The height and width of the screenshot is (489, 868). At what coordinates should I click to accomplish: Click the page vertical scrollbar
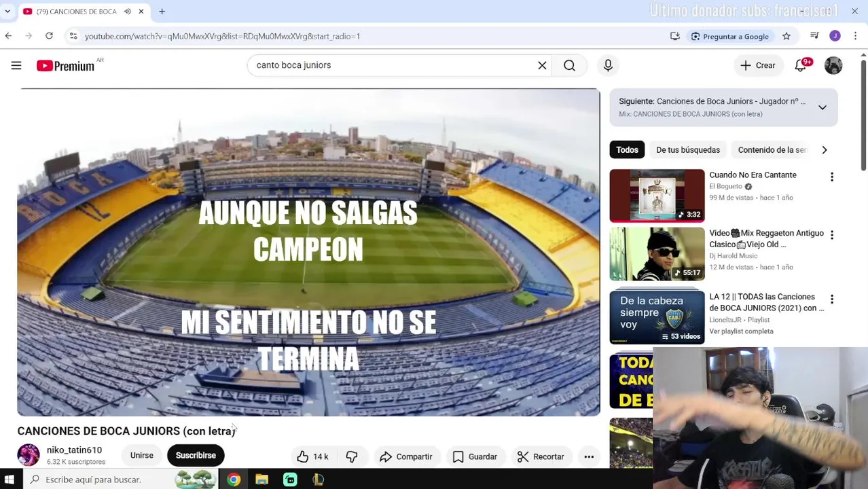click(863, 115)
